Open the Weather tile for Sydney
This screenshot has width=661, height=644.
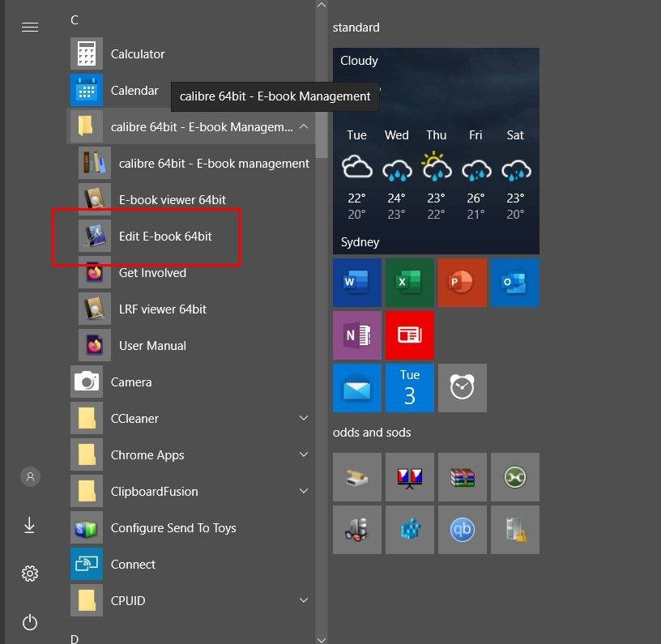coord(436,151)
